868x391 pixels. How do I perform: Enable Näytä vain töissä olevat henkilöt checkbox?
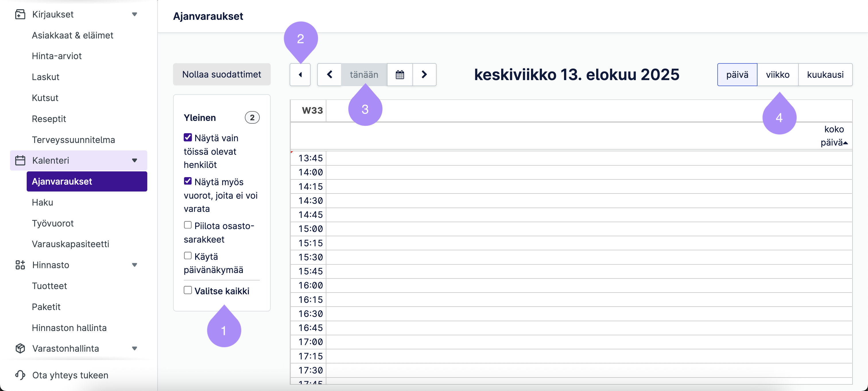[188, 138]
